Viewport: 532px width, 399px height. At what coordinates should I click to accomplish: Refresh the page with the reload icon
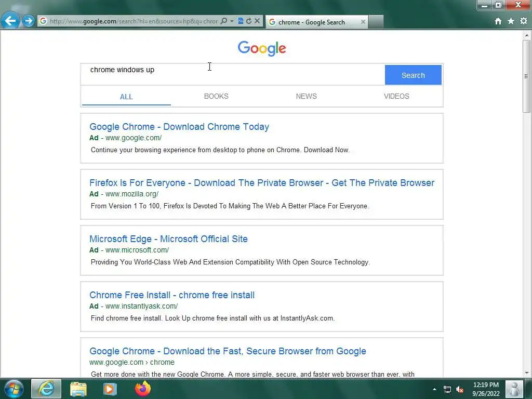(249, 21)
